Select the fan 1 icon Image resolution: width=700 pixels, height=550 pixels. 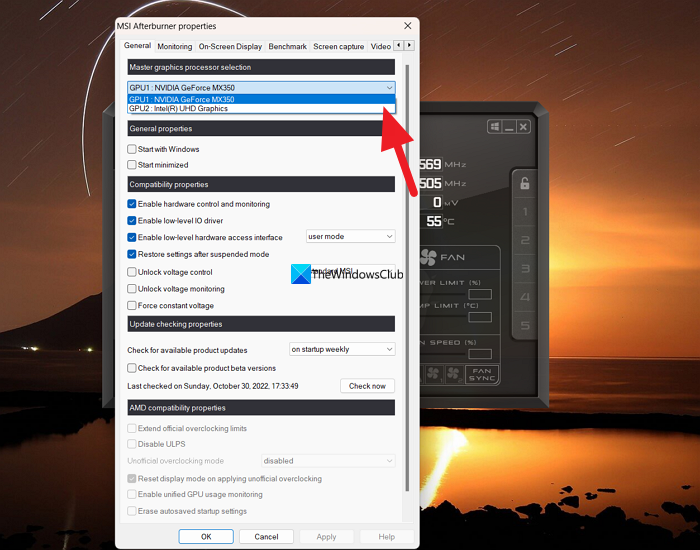pyautogui.click(x=433, y=375)
